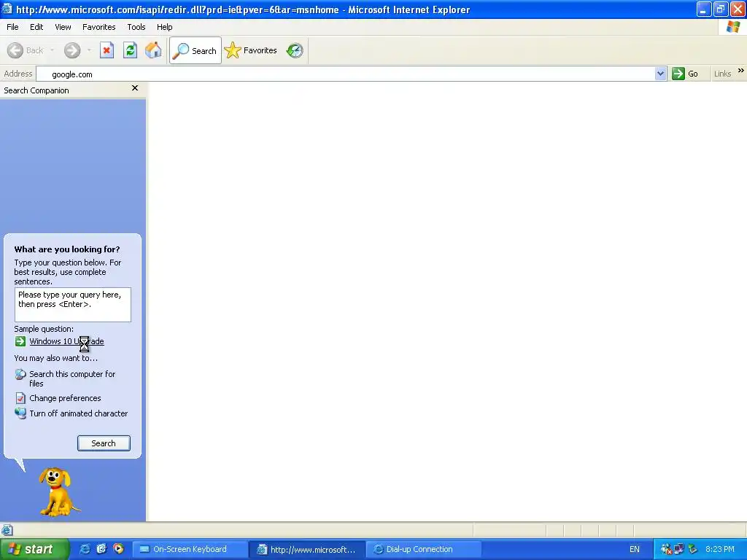Click the address field containing google.com

(x=352, y=74)
